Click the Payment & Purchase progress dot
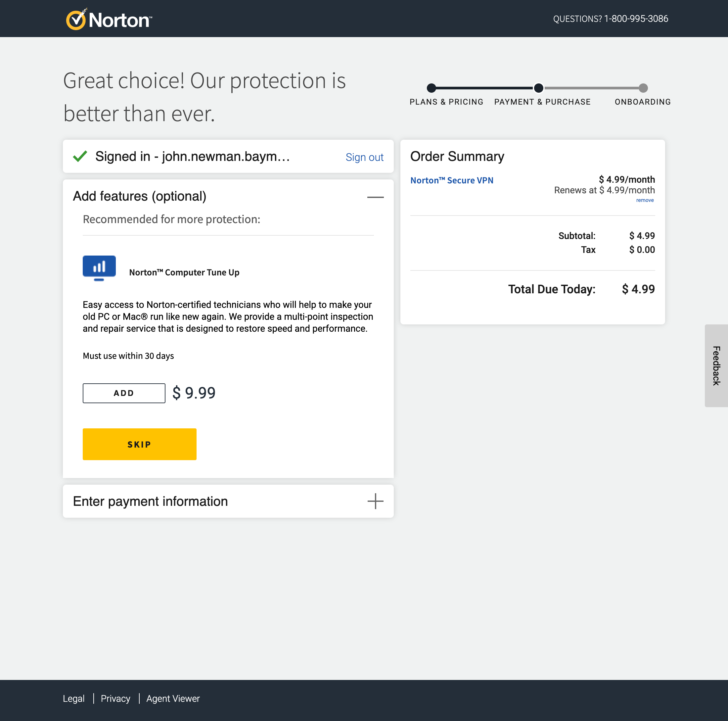Image resolution: width=728 pixels, height=721 pixels. click(538, 88)
